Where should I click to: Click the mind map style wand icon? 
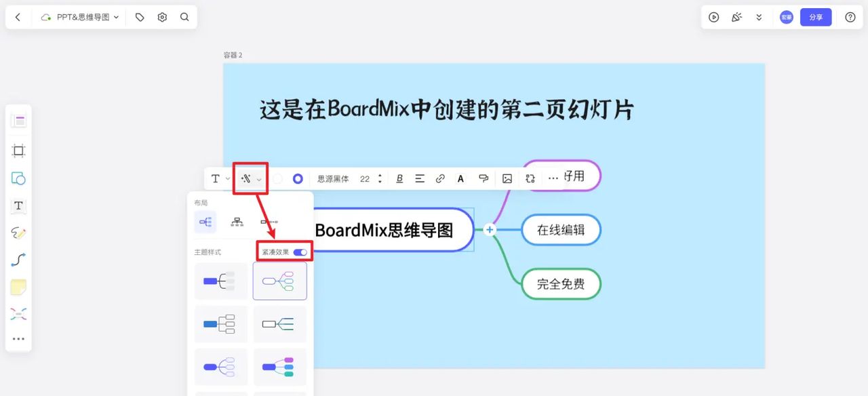(x=246, y=179)
